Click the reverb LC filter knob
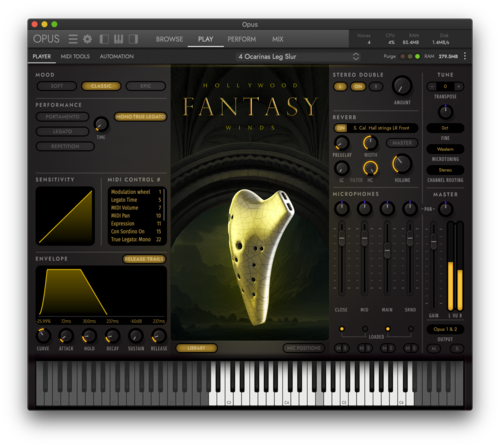This screenshot has height=447, width=500. click(x=342, y=168)
